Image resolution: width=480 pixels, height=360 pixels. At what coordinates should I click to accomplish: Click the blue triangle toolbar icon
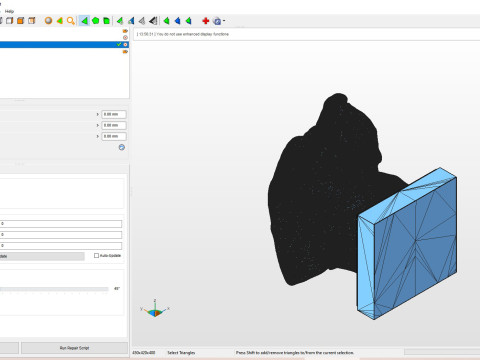click(177, 21)
